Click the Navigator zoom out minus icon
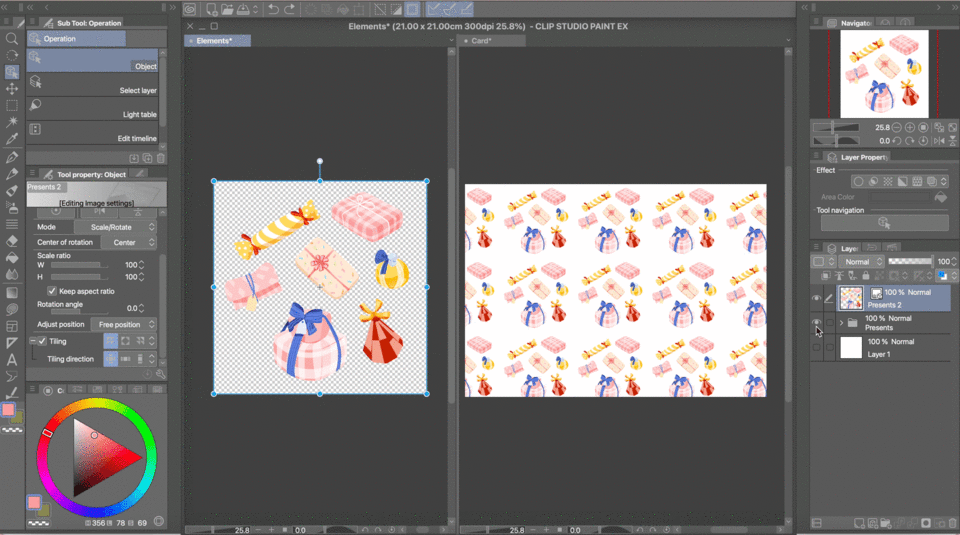 click(896, 127)
